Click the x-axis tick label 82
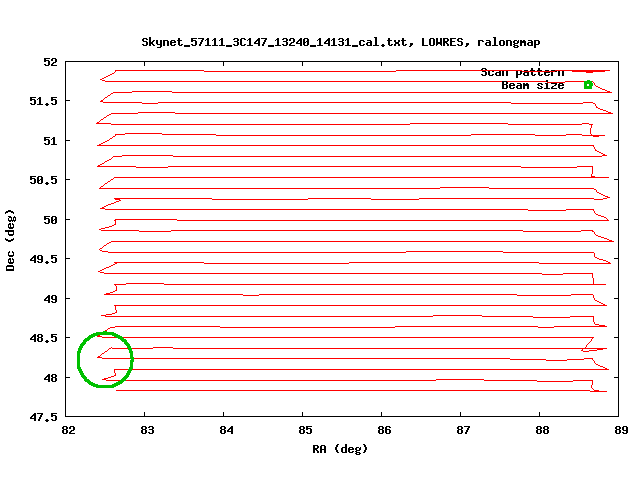Screen dimensions: 640x480 point(69,430)
